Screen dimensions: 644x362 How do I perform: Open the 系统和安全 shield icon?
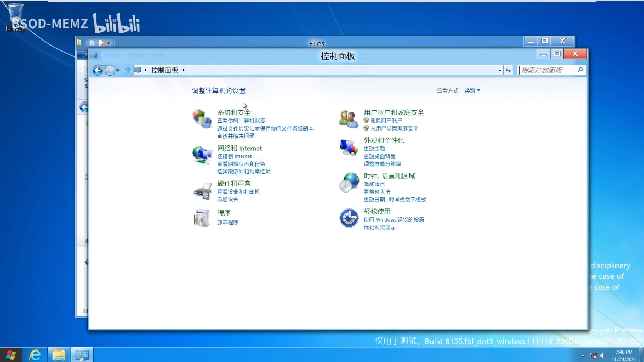202,119
